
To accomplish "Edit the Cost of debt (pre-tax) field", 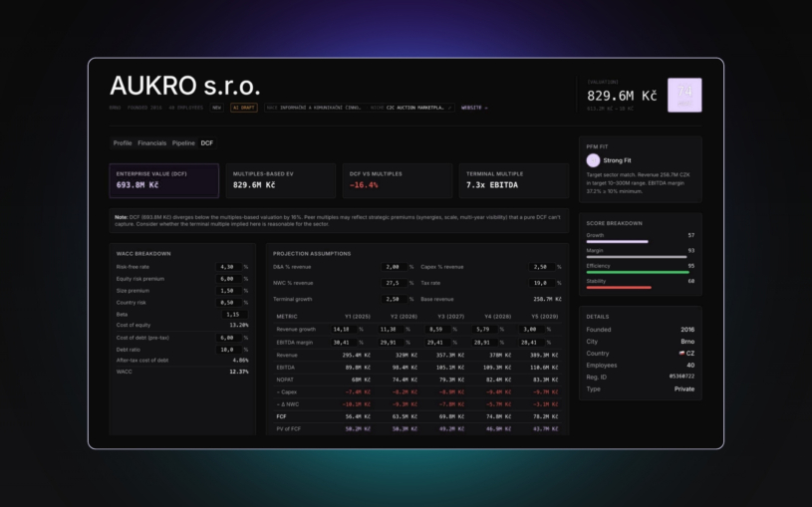I will click(228, 338).
